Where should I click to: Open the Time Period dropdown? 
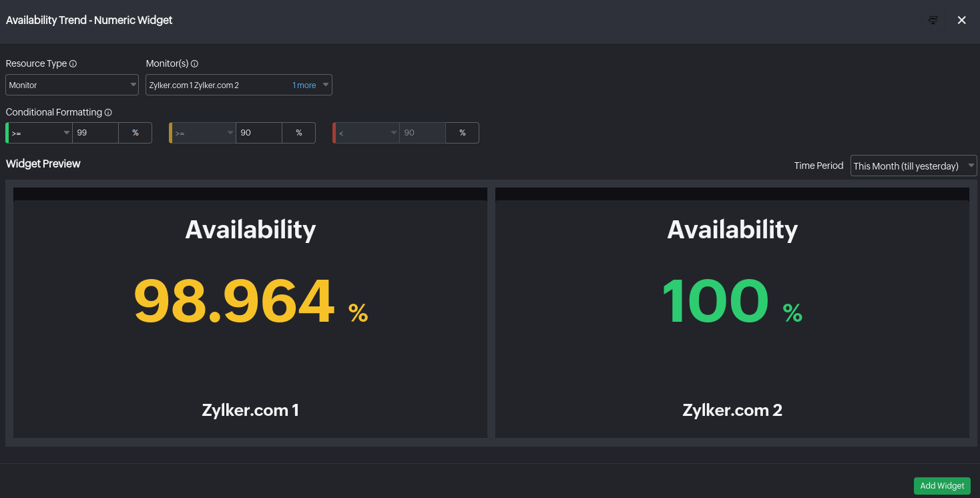click(x=913, y=166)
